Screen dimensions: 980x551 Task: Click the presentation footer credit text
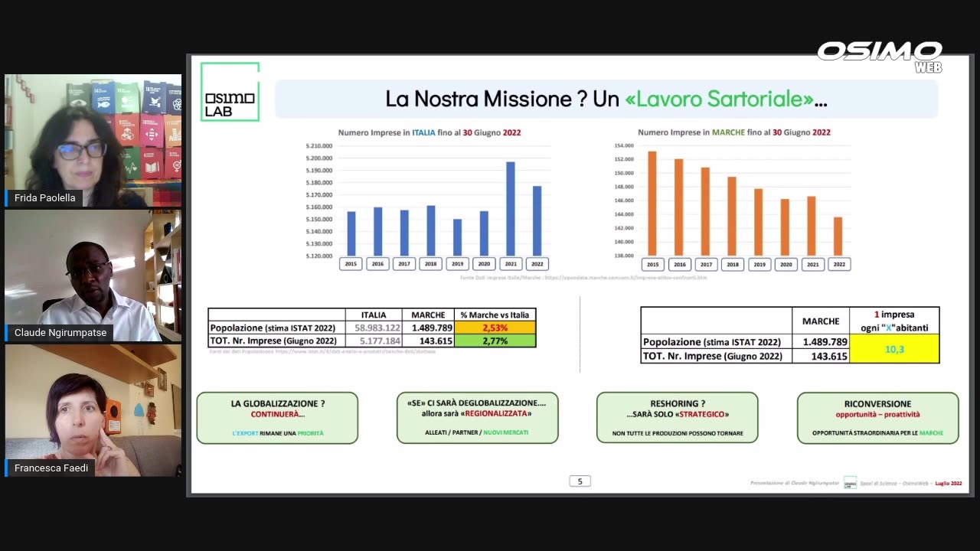point(856,484)
